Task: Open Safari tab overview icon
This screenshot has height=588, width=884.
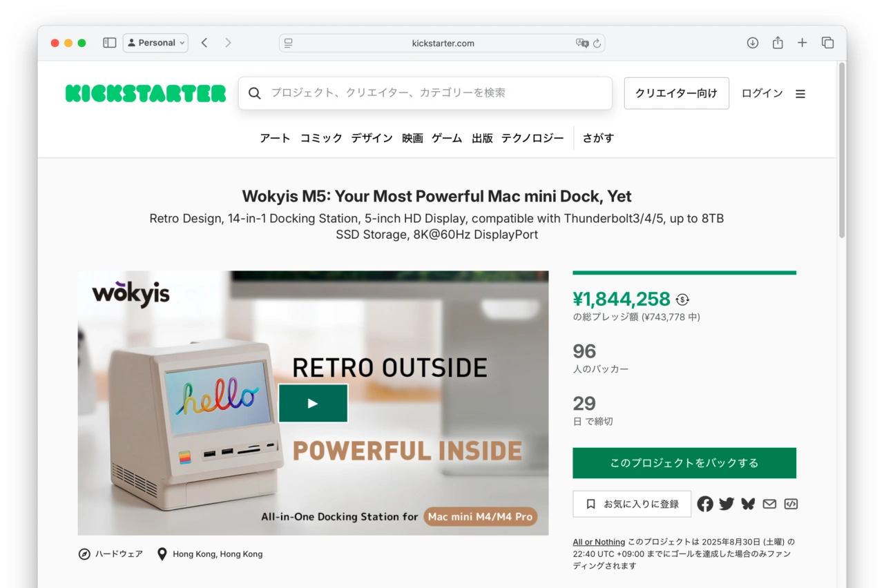Action: click(x=827, y=43)
